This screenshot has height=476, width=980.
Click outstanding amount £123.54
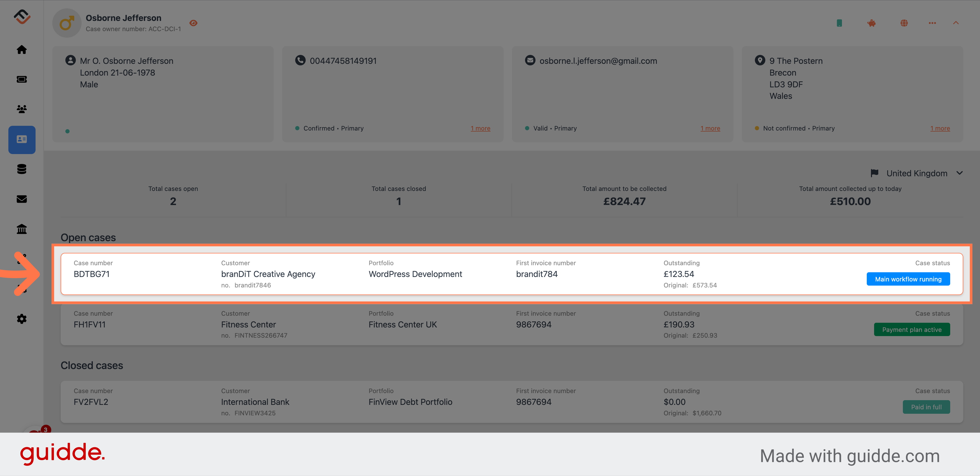click(679, 274)
